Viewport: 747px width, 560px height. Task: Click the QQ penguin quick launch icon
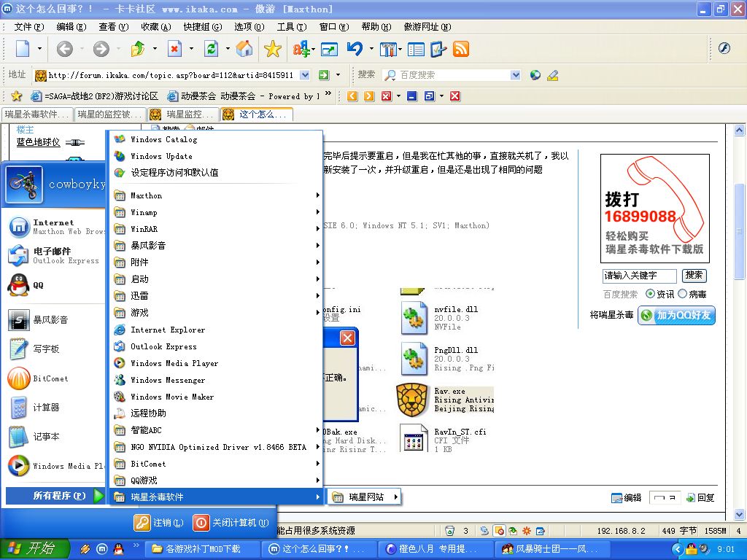pyautogui.click(x=118, y=549)
